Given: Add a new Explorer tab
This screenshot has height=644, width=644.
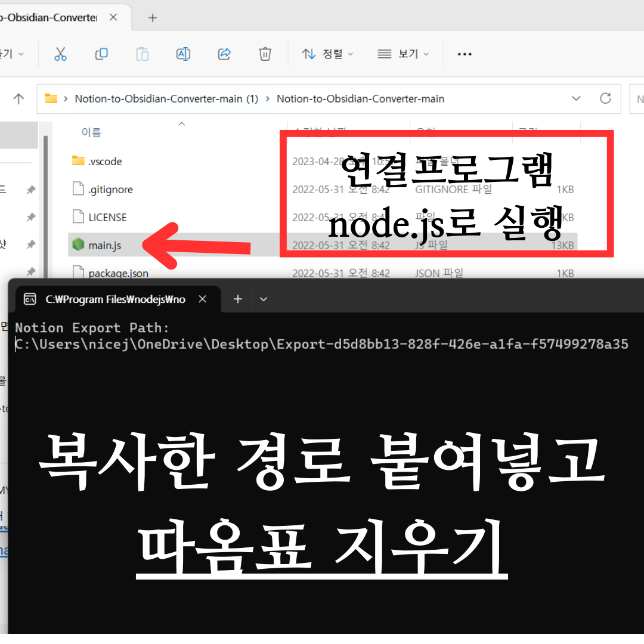Looking at the screenshot, I should tap(153, 18).
